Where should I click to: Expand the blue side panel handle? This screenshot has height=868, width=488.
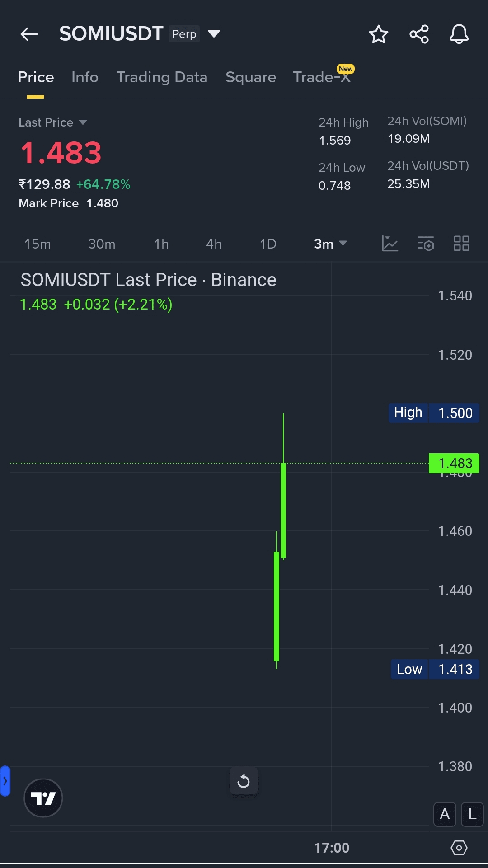(x=5, y=780)
